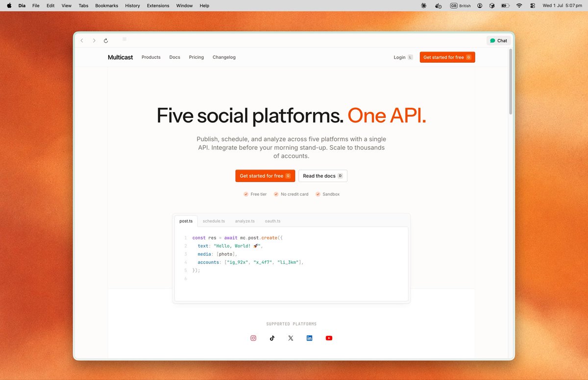Switch to the analyze.ts code tab

coord(245,221)
